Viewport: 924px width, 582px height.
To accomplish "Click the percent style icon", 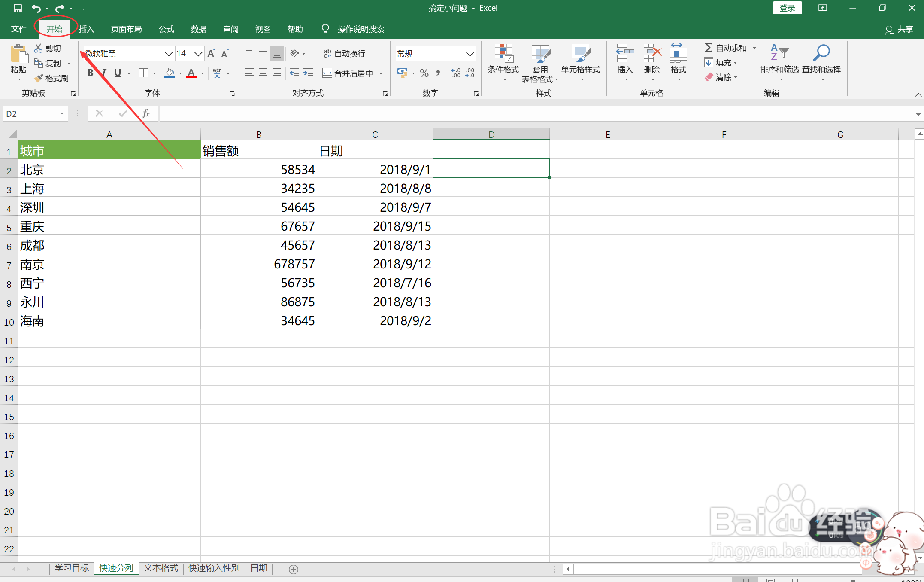I will 424,73.
